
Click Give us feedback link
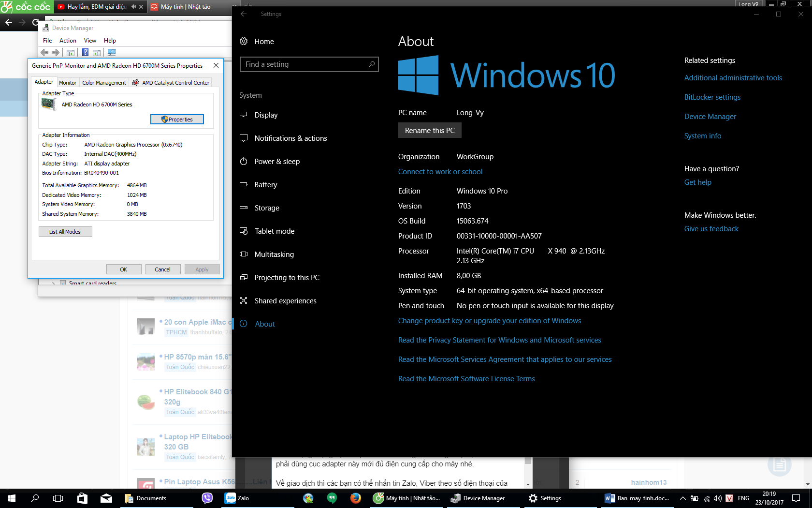point(711,229)
